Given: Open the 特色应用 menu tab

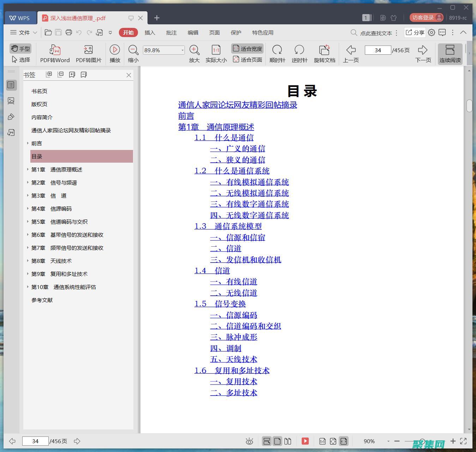Looking at the screenshot, I should [262, 32].
